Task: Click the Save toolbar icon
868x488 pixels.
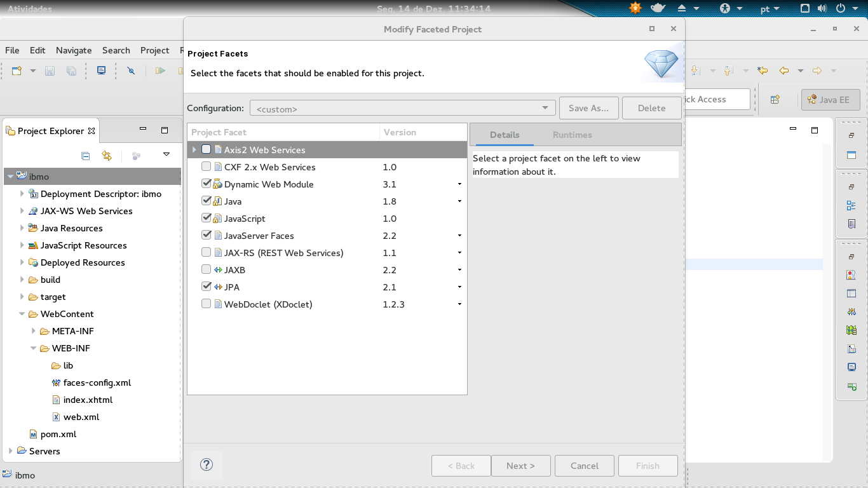Action: click(50, 71)
